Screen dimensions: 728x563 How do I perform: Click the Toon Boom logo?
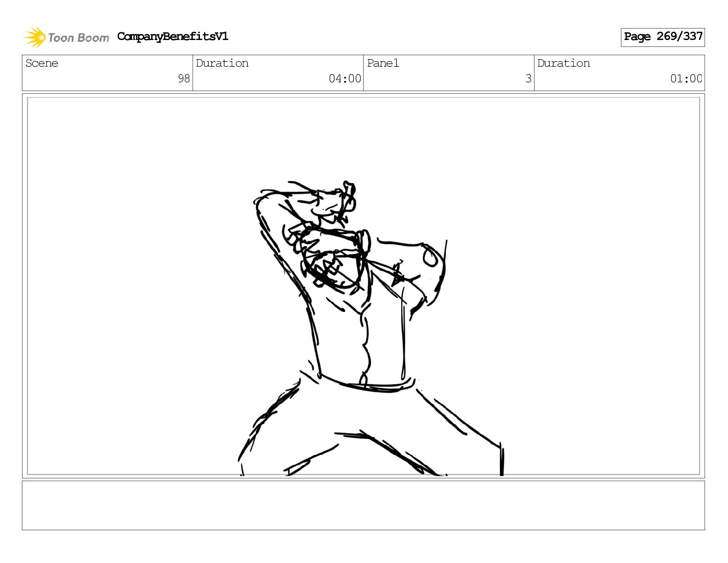(x=66, y=37)
